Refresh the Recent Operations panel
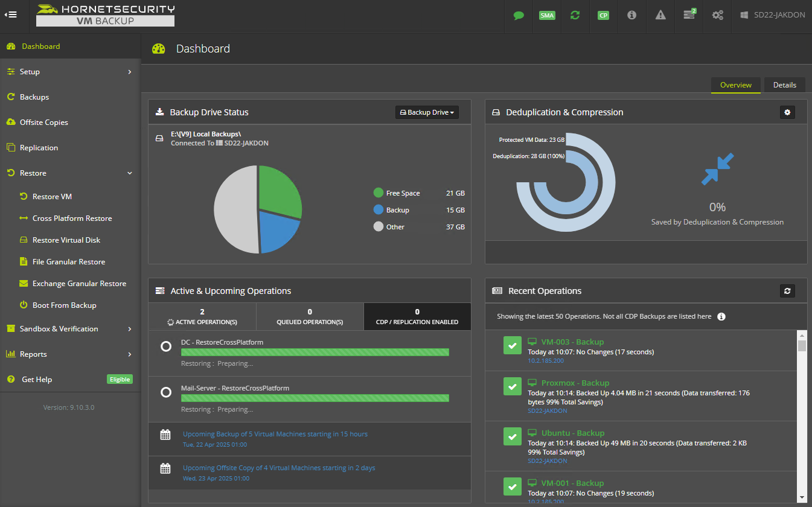This screenshot has height=507, width=812. tap(787, 291)
